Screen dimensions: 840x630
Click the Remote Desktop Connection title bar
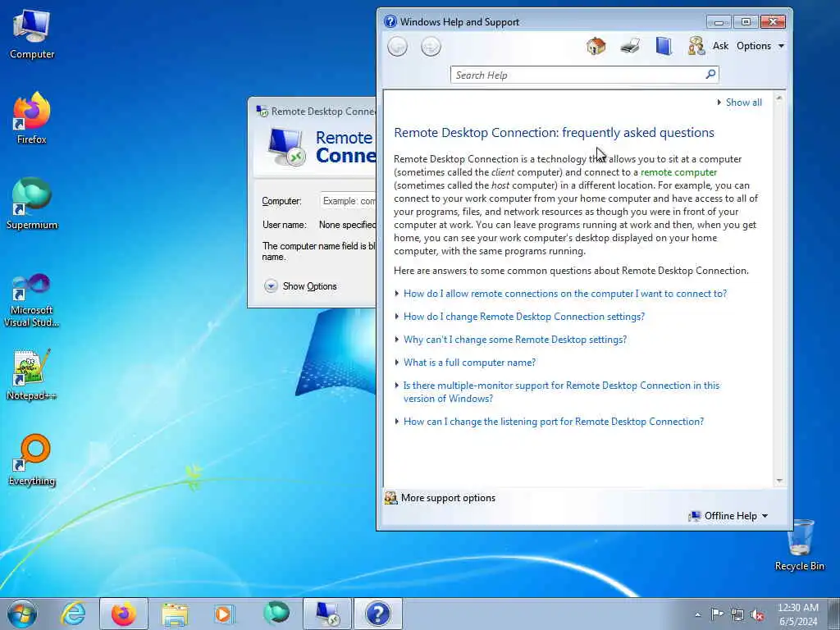pos(313,111)
